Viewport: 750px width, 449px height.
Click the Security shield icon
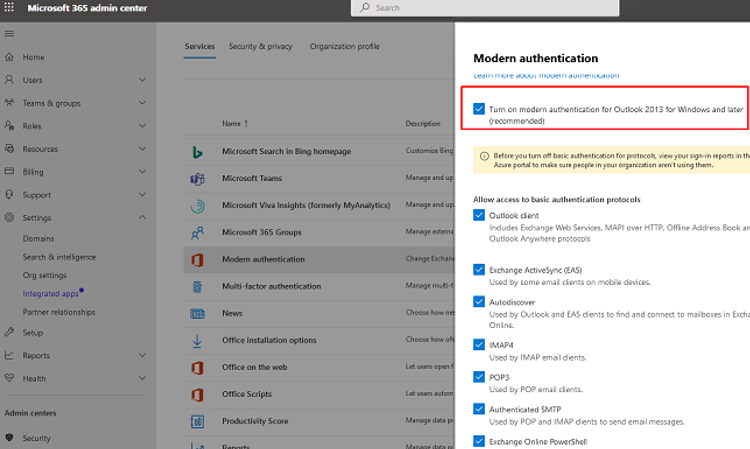point(9,438)
